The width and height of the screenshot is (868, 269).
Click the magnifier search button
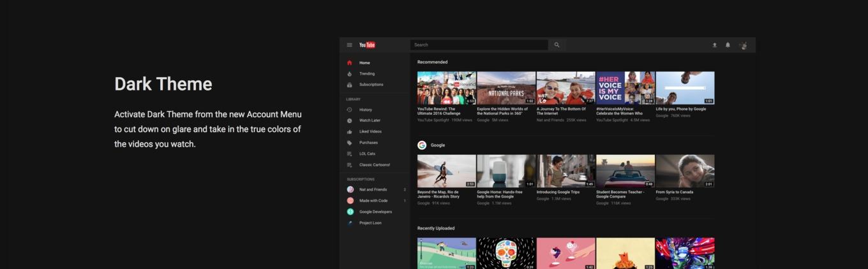557,45
